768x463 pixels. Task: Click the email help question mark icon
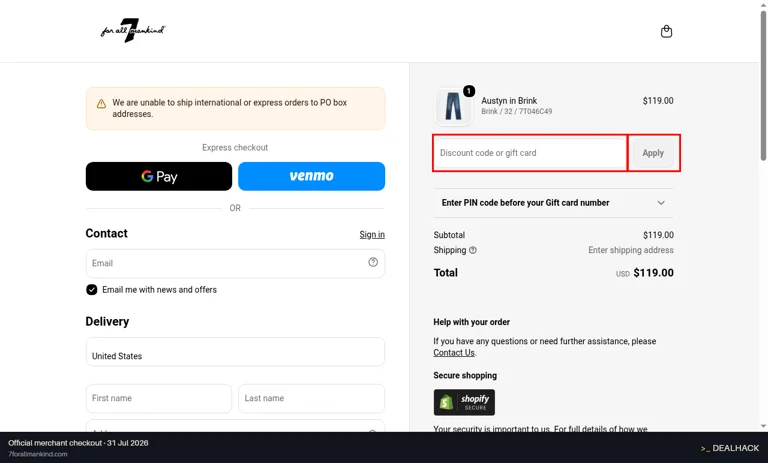pos(373,262)
